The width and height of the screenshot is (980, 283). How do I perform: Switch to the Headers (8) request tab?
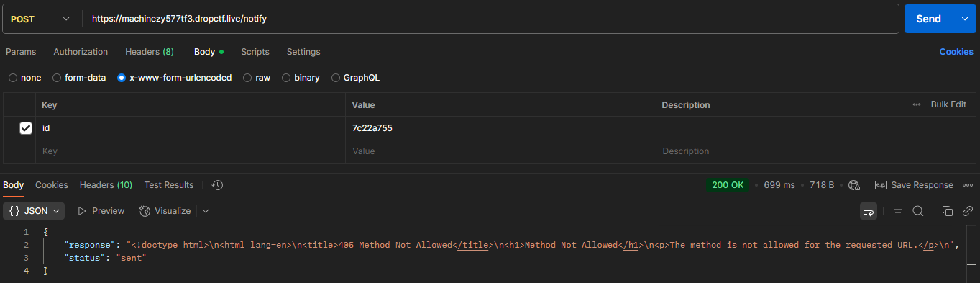pyautogui.click(x=150, y=52)
